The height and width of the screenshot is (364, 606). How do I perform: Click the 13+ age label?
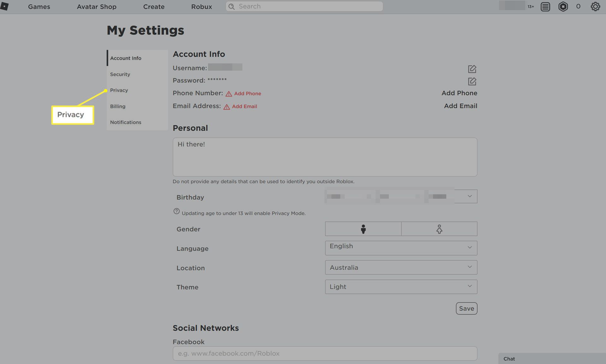(x=531, y=7)
